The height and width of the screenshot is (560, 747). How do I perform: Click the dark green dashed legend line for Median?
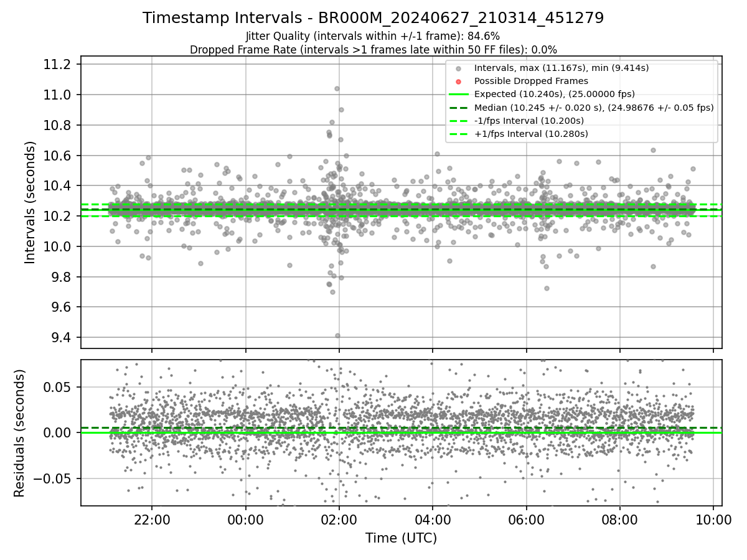[459, 108]
